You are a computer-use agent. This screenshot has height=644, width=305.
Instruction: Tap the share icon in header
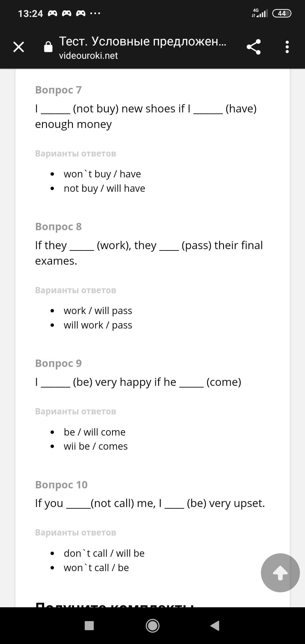253,47
